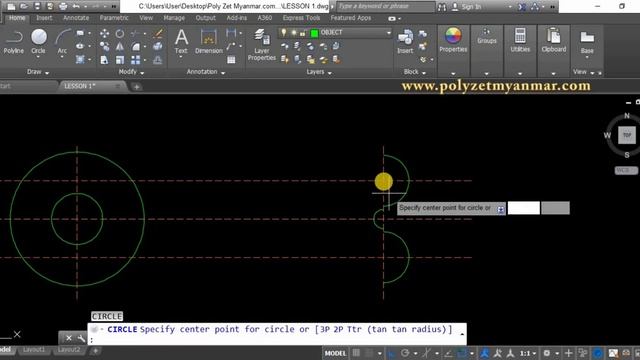Toggle the layer on/off lightbulb icon
Image resolution: width=640 pixels, height=360 pixels.
284,33
